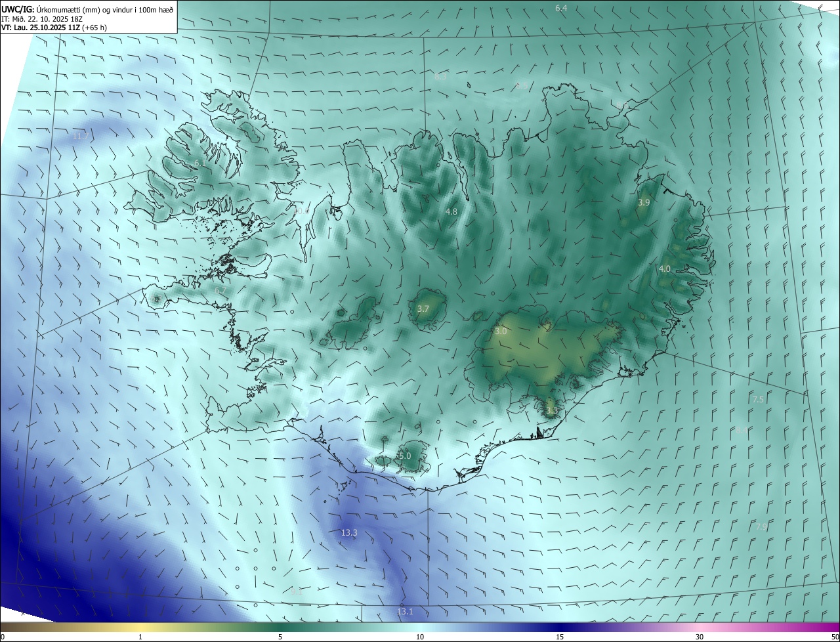The image size is (840, 642).
Task: Select the 7.5 value southeast of Iceland
Action: [758, 399]
